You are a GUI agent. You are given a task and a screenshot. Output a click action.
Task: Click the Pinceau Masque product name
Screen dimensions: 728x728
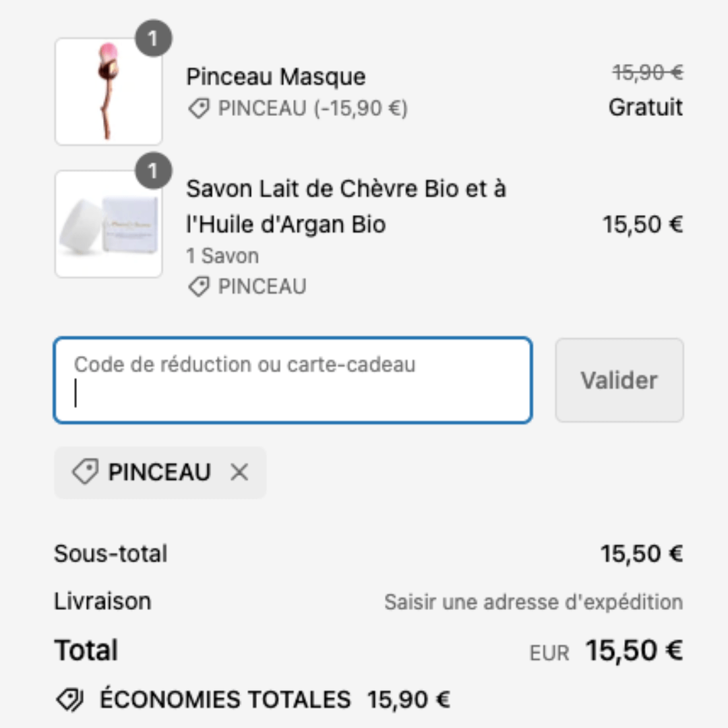[276, 77]
